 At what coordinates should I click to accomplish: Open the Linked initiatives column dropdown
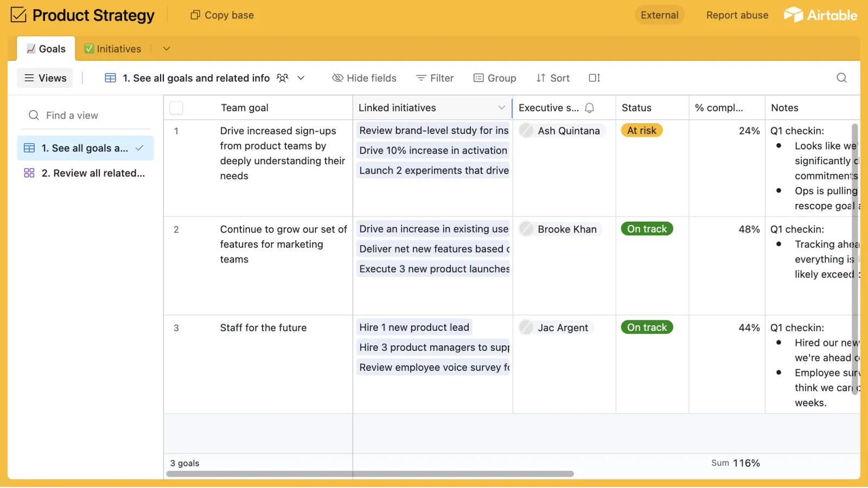pos(502,108)
